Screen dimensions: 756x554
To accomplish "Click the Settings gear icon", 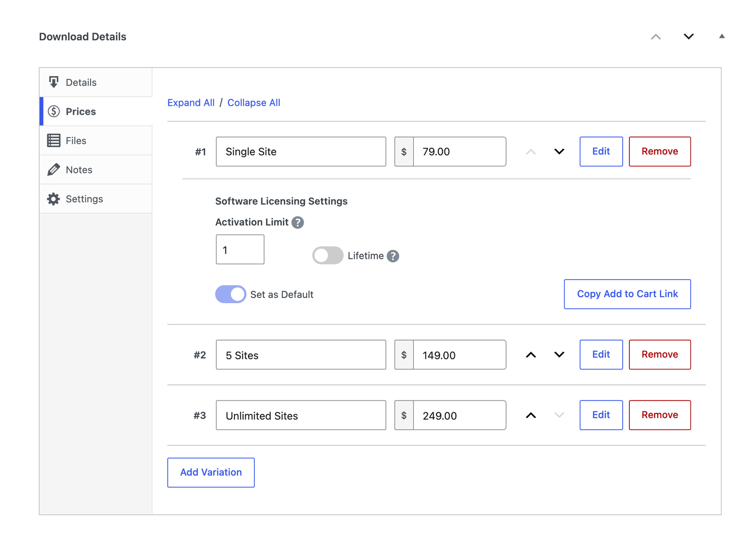I will 54,199.
